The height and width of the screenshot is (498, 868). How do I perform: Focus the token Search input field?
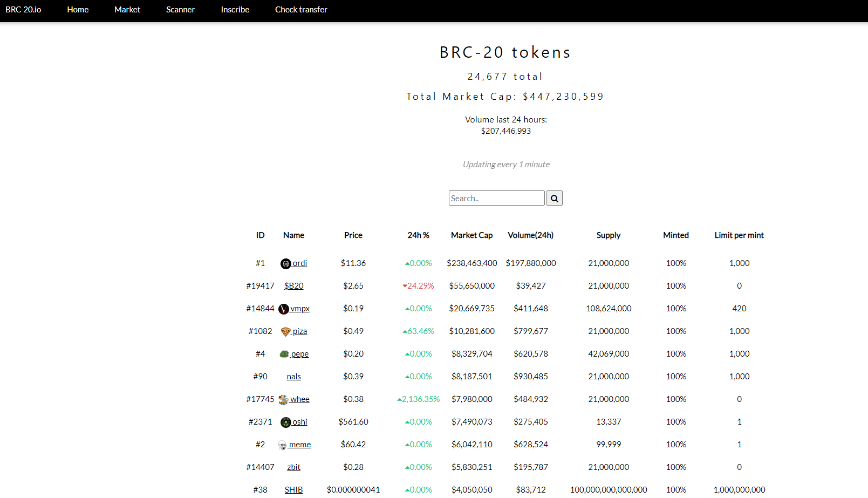496,199
